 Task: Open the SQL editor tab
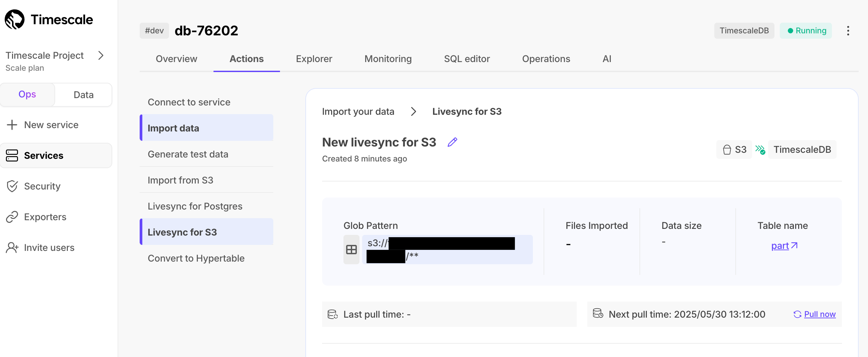(x=467, y=58)
